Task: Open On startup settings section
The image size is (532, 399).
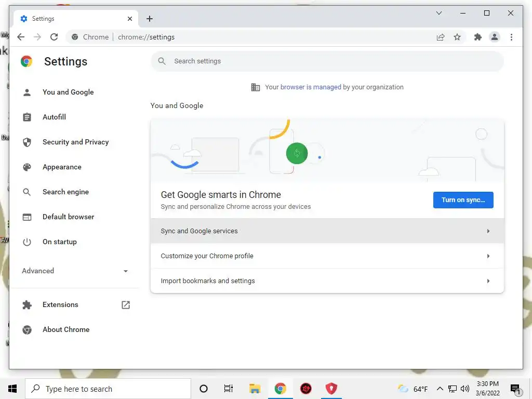Action: pyautogui.click(x=59, y=242)
